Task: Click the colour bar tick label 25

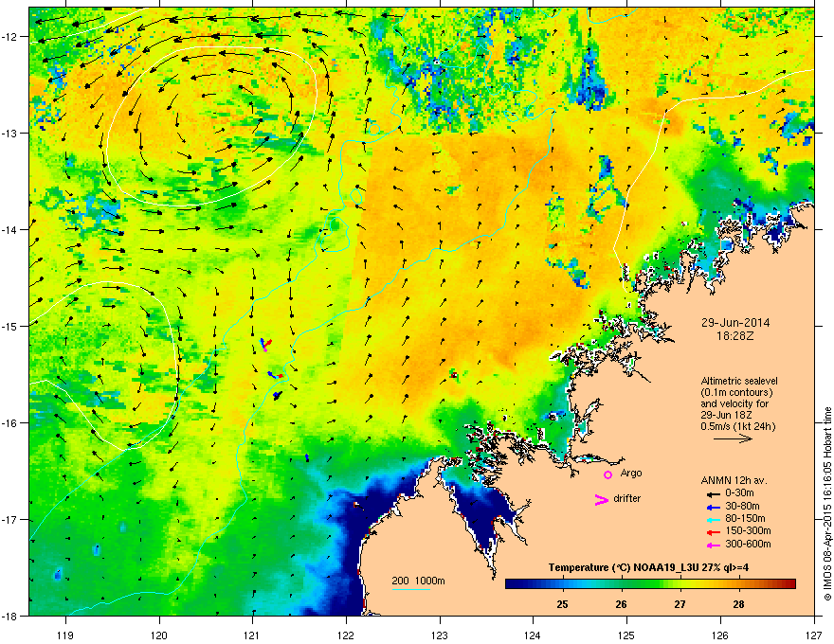Action: [563, 604]
